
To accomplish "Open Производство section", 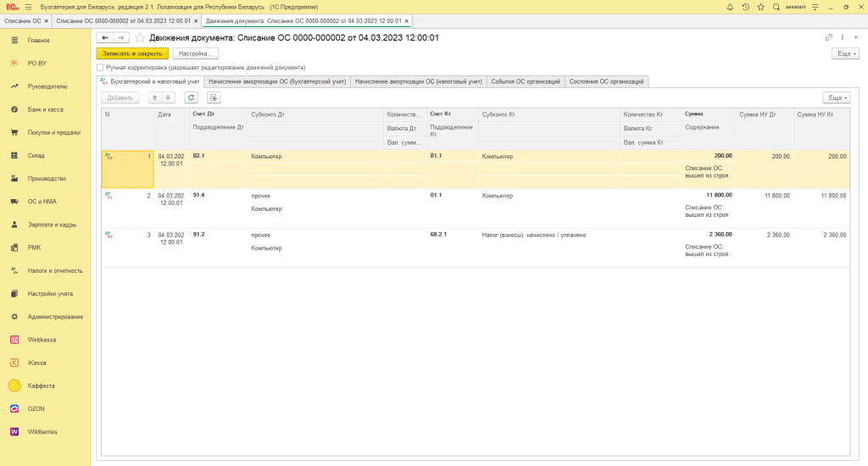I will tap(46, 179).
